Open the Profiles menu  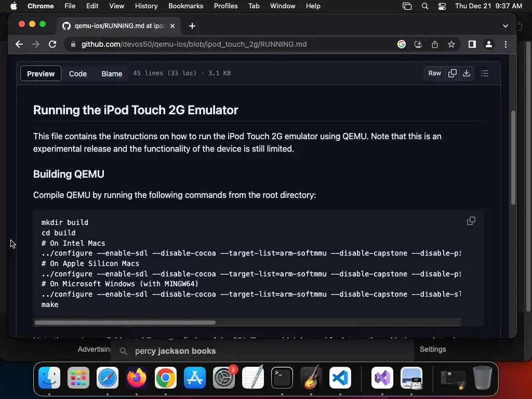tap(225, 6)
